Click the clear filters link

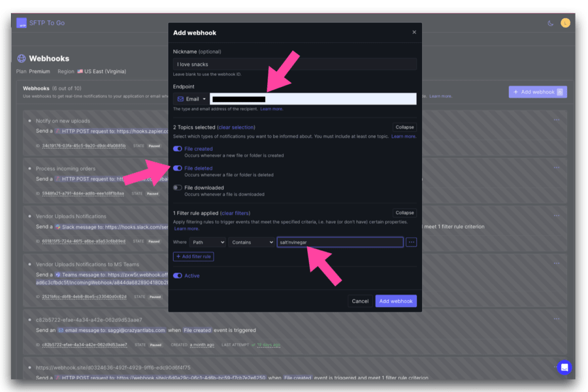pyautogui.click(x=236, y=212)
